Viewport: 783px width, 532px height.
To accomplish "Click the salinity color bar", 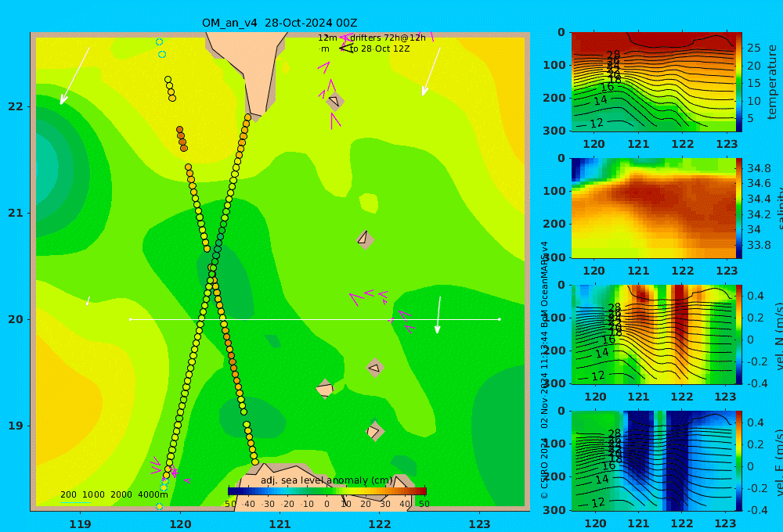I will (738, 208).
